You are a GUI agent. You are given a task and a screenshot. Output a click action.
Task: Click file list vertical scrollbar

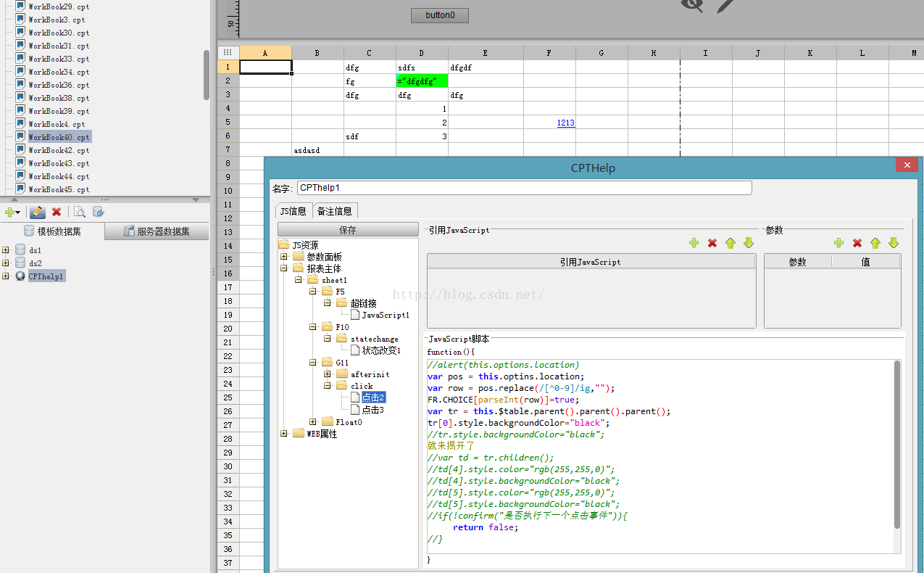(207, 75)
